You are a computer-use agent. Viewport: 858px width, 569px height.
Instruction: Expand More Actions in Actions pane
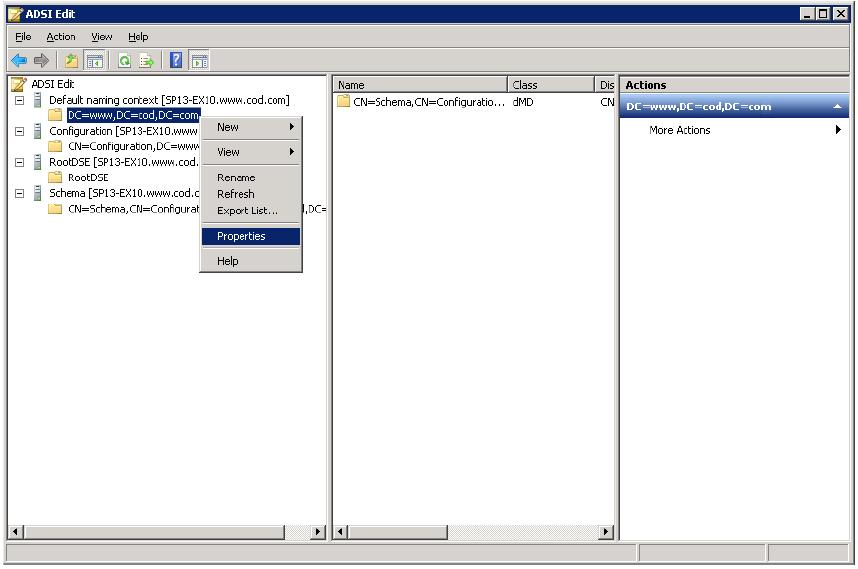(x=734, y=130)
